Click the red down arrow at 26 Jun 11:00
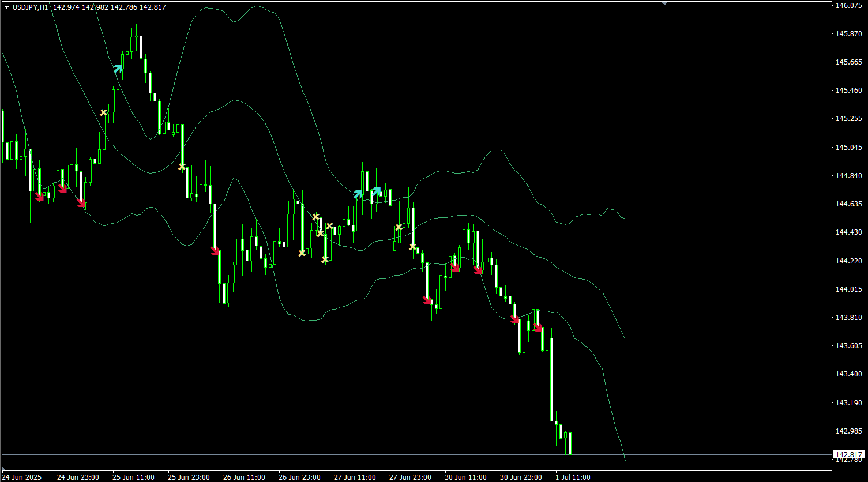This screenshot has height=482, width=868. (x=215, y=251)
